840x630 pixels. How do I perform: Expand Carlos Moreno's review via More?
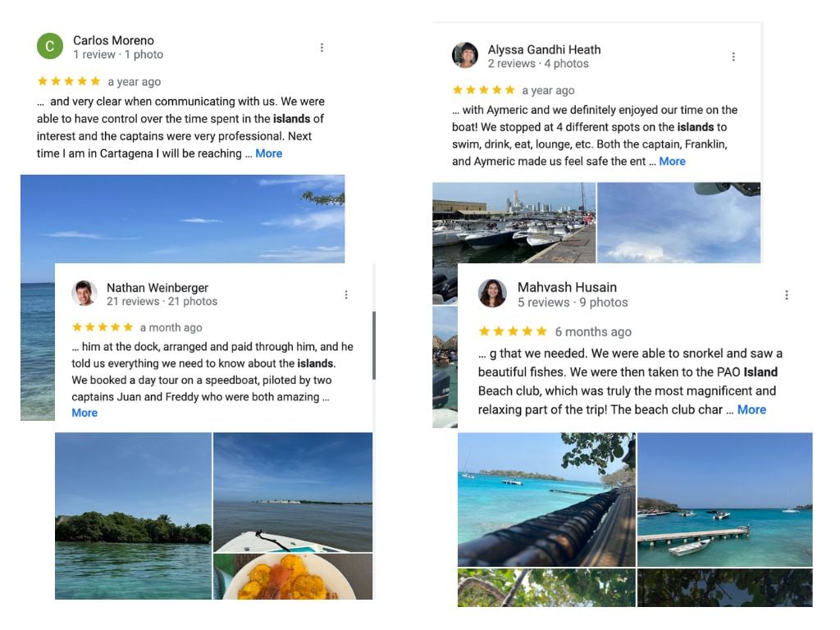point(269,153)
